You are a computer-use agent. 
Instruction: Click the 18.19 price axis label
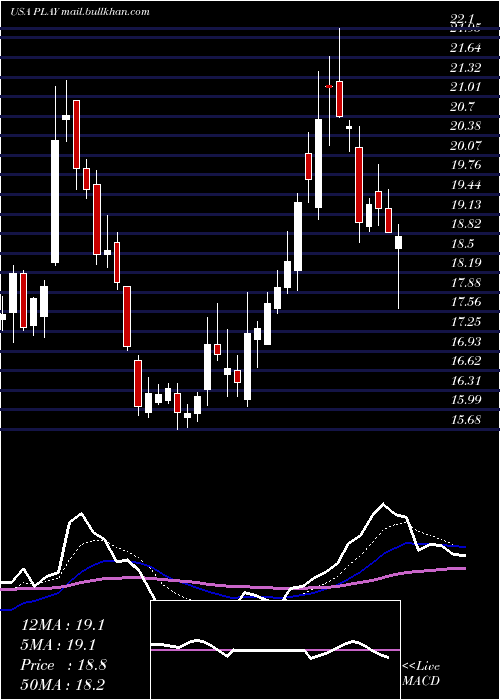(x=466, y=262)
